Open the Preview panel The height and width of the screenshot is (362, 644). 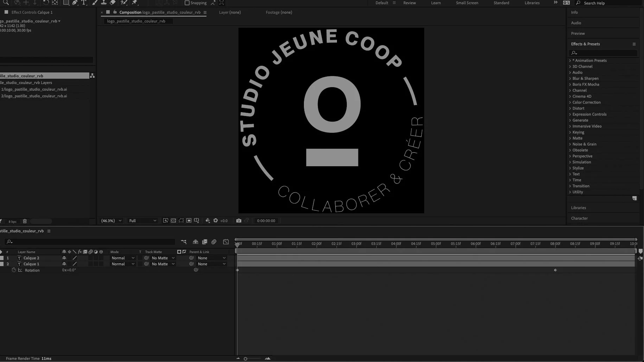(x=578, y=33)
